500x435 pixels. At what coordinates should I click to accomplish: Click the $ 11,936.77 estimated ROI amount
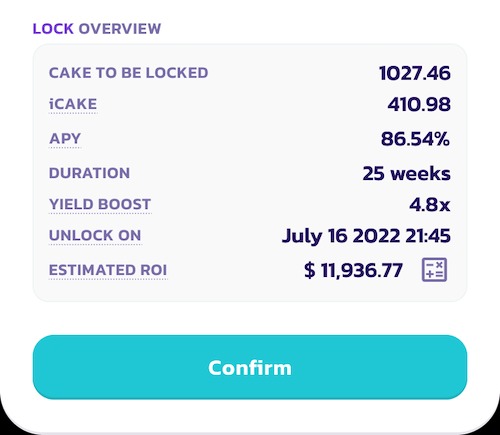354,270
